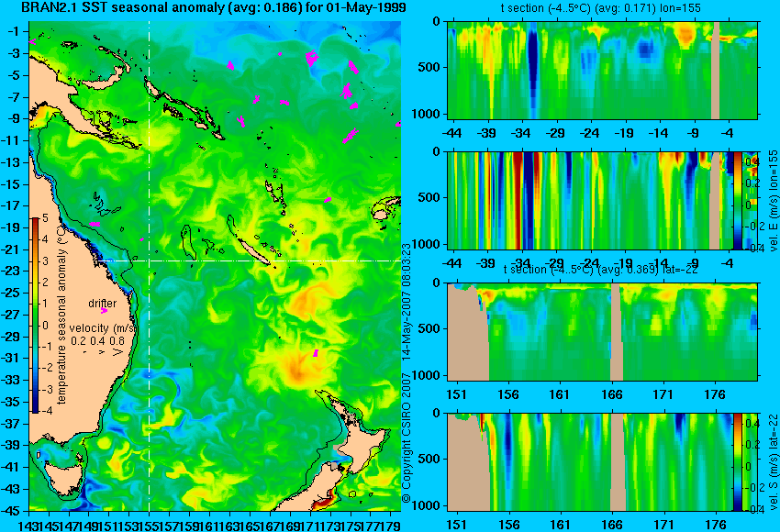
Task: Click the SST anomaly color bar legend
Action: [x=35, y=316]
